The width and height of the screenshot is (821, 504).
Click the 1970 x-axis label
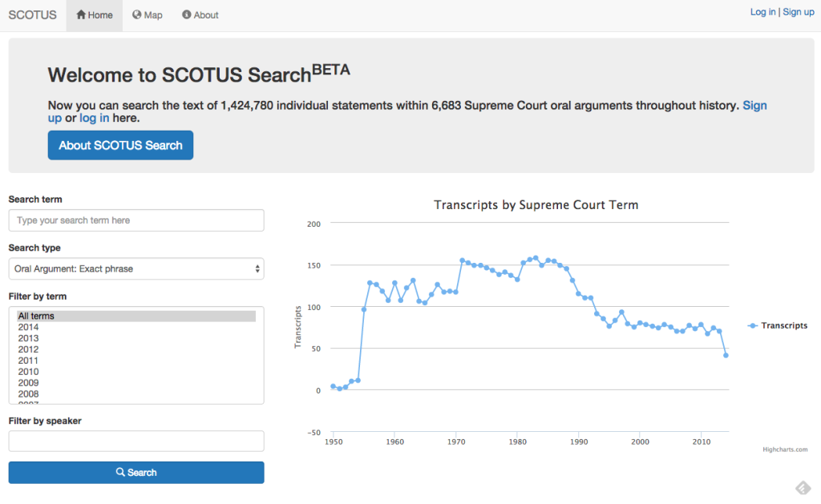(x=456, y=442)
